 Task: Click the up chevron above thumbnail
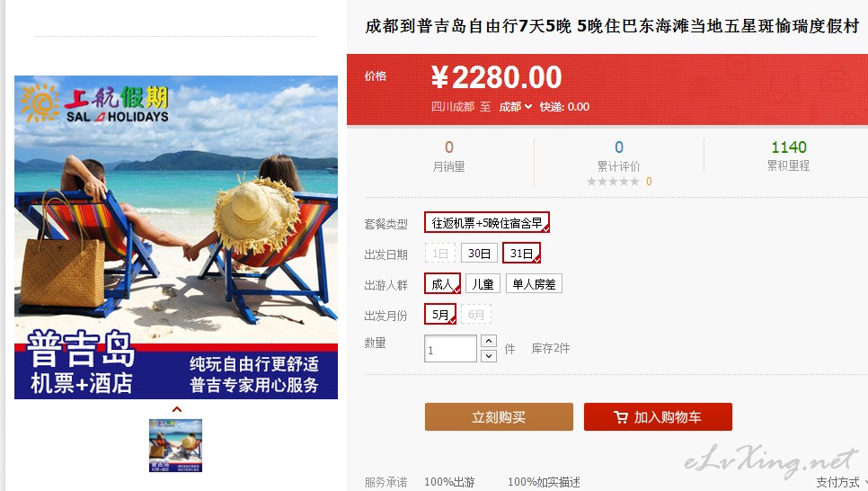point(177,409)
